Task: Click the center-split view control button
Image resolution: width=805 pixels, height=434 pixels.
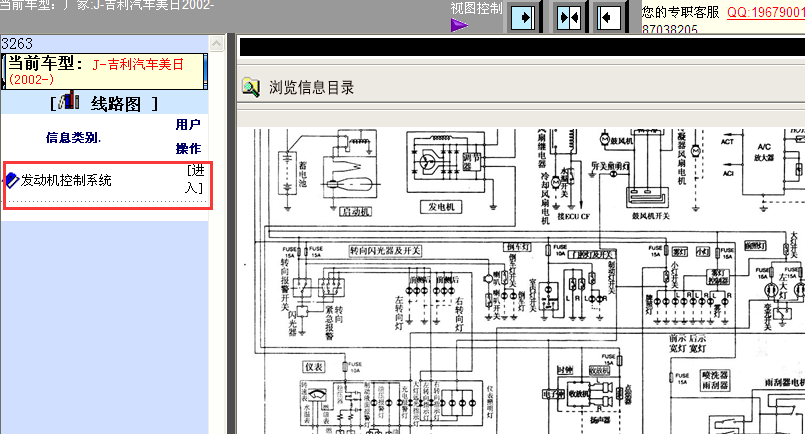Action: pos(569,17)
